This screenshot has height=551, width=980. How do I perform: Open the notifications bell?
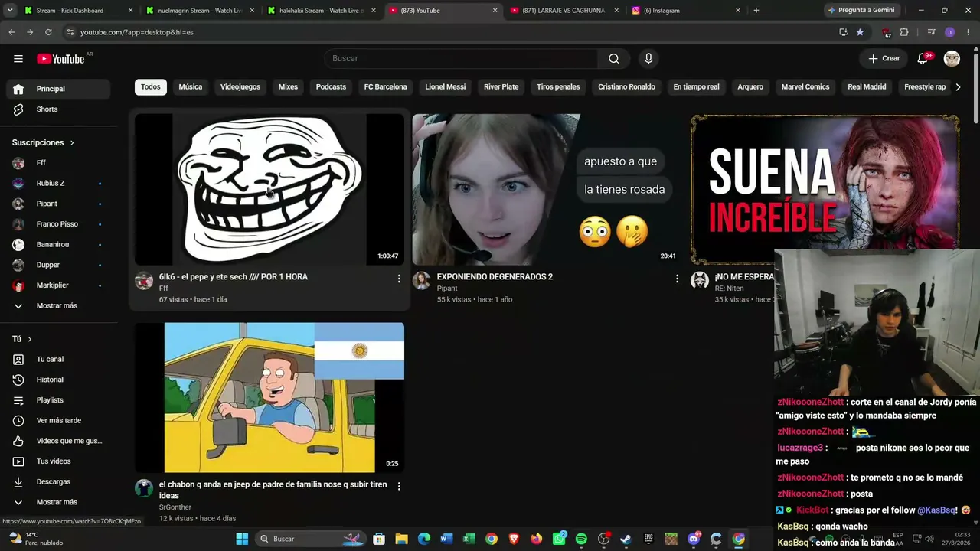tap(923, 59)
